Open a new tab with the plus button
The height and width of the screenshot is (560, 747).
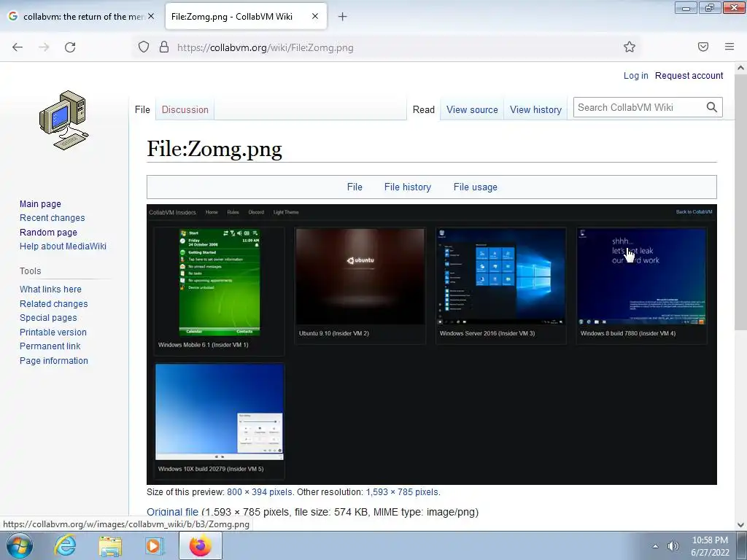coord(343,17)
